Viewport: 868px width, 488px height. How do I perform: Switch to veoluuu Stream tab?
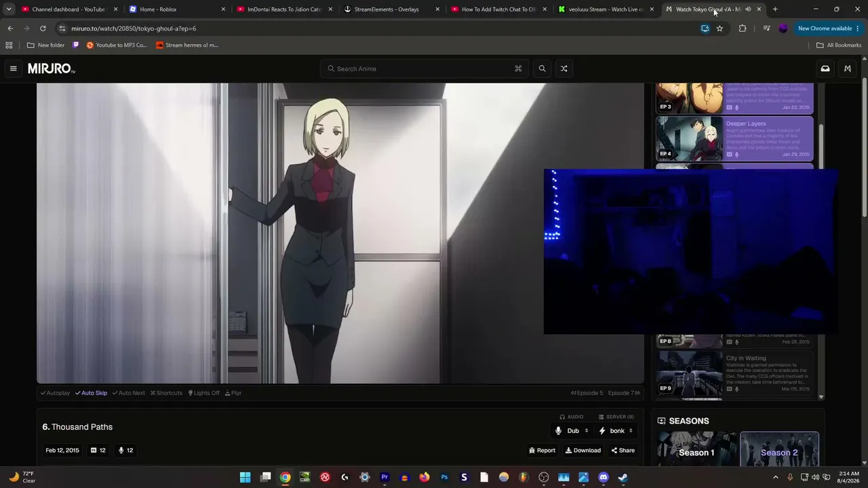pyautogui.click(x=606, y=9)
